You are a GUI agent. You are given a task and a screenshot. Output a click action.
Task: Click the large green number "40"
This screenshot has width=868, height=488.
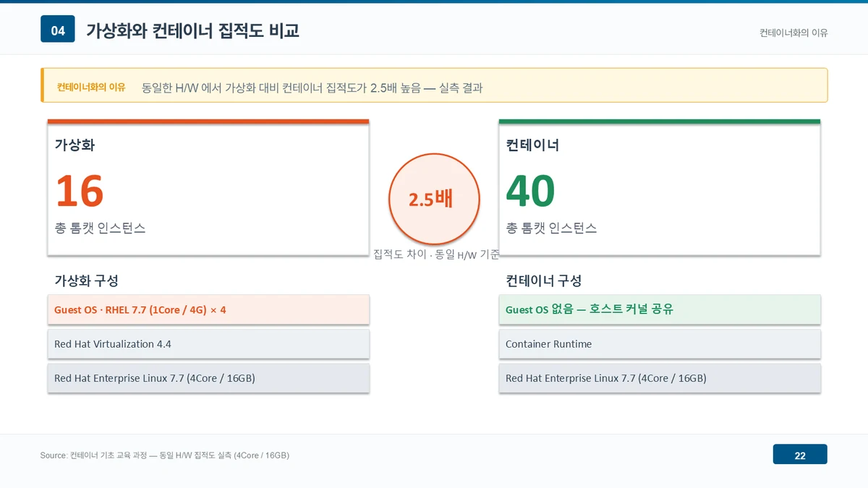click(x=530, y=191)
